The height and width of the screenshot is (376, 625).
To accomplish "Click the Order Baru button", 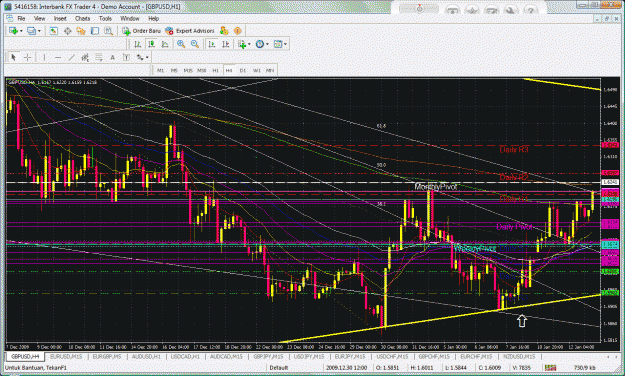I will [142, 31].
